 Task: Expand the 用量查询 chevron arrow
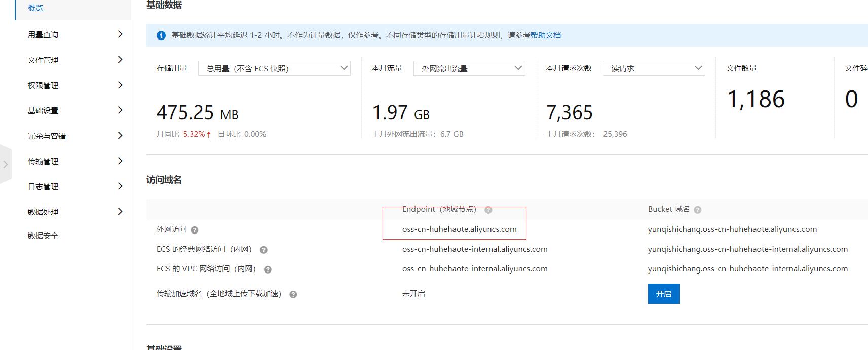[x=120, y=34]
